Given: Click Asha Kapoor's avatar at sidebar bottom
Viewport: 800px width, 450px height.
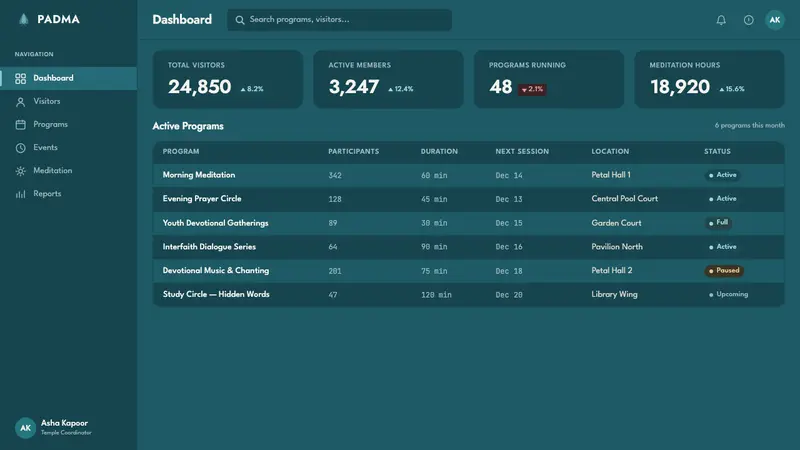Looking at the screenshot, I should pos(25,428).
